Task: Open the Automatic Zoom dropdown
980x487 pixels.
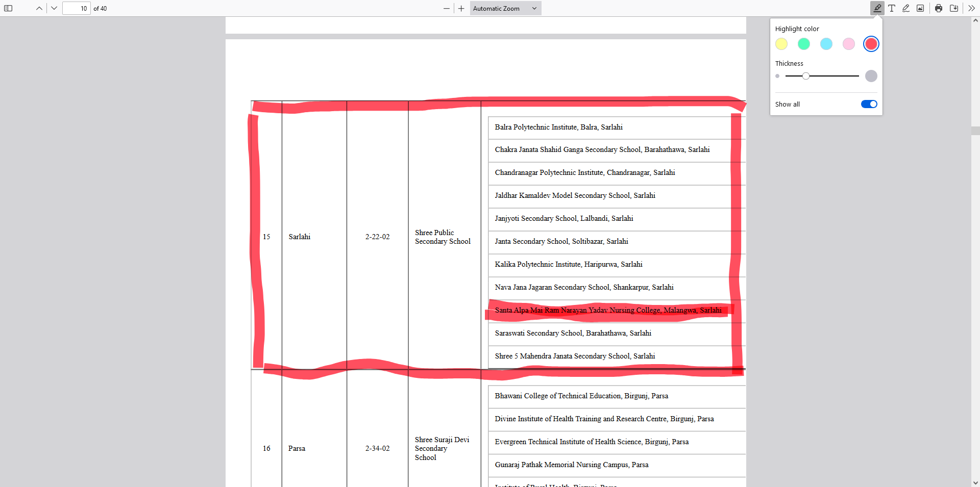Action: pyautogui.click(x=505, y=8)
